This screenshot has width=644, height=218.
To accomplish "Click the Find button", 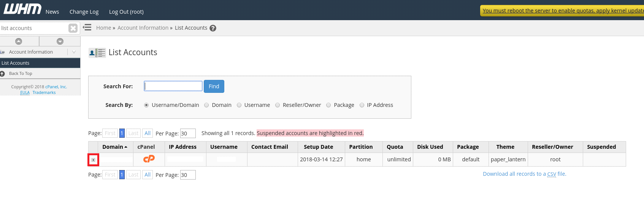I will pyautogui.click(x=214, y=86).
